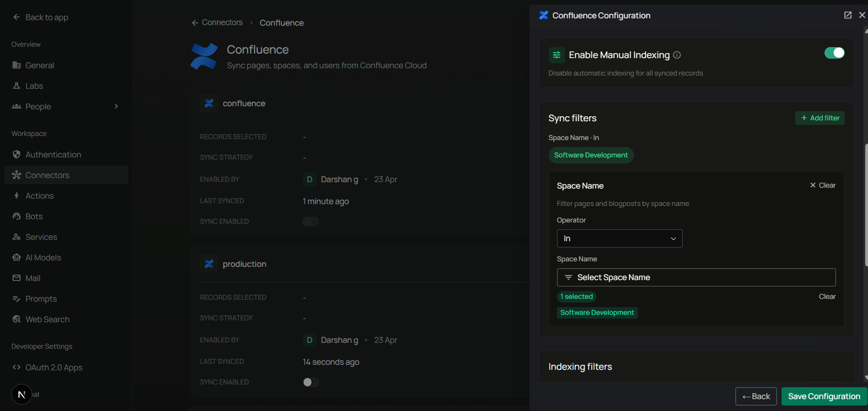This screenshot has height=411, width=868.
Task: Click the Darshan g avatar in production card
Action: (309, 340)
